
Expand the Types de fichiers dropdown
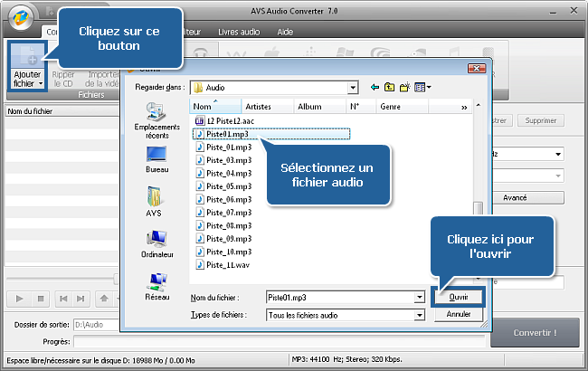[419, 315]
